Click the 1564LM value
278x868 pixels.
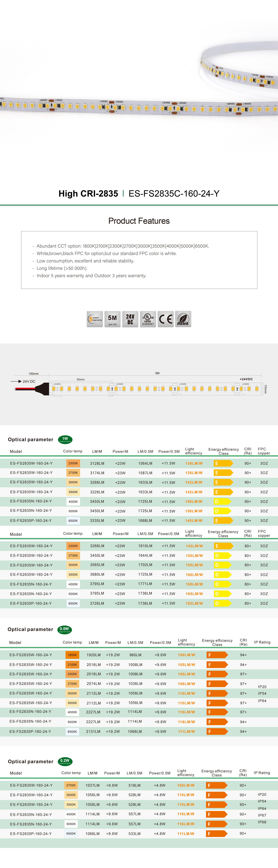click(x=145, y=463)
